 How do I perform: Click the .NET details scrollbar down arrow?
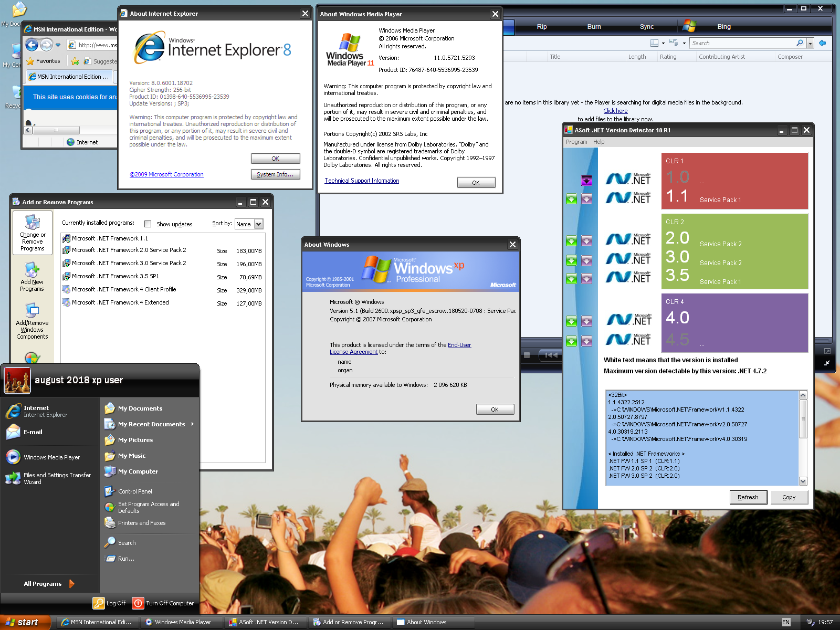click(803, 481)
